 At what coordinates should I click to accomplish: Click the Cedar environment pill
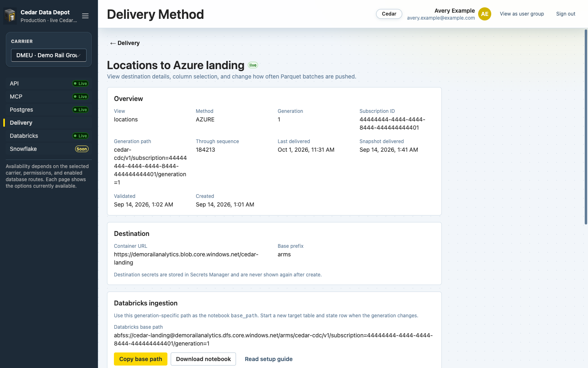coord(389,14)
